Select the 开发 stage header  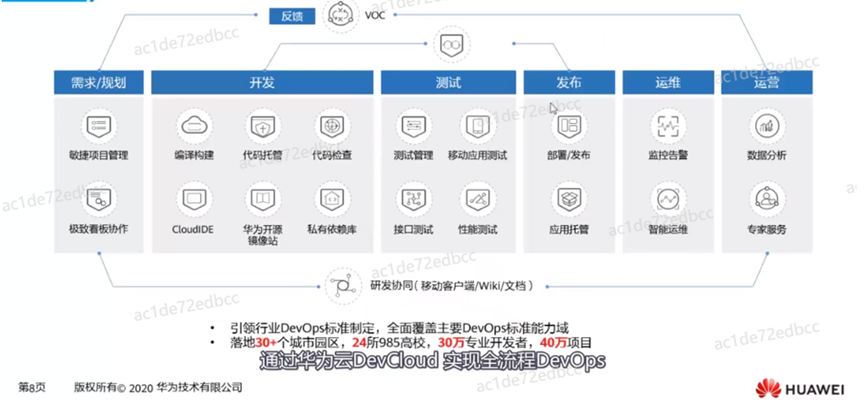[x=262, y=82]
